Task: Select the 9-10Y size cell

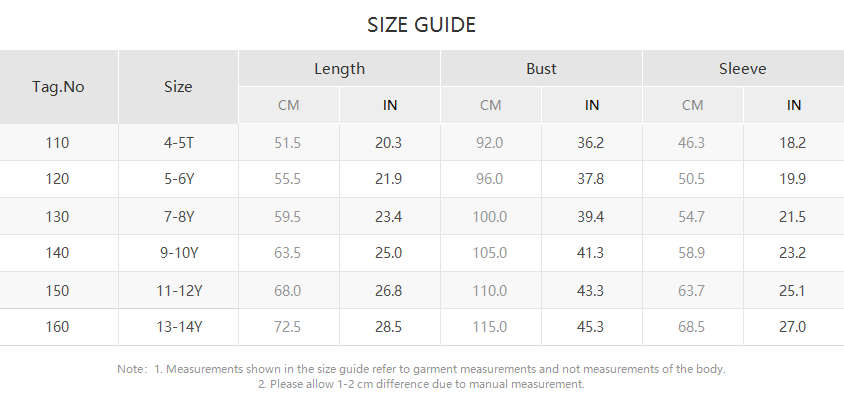Action: click(178, 253)
